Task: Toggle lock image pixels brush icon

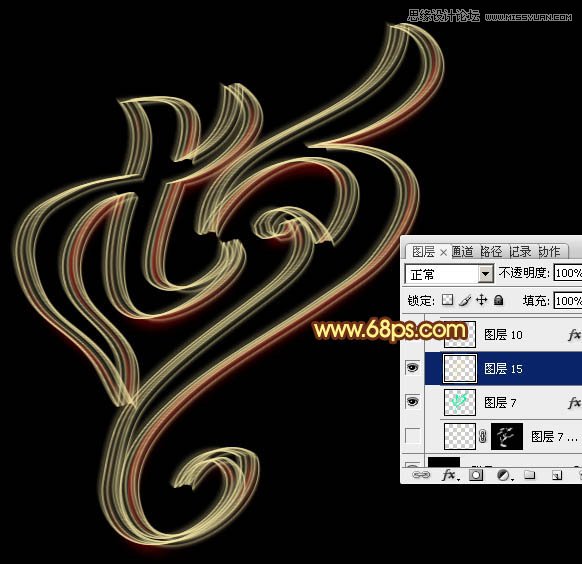Action: [465, 300]
